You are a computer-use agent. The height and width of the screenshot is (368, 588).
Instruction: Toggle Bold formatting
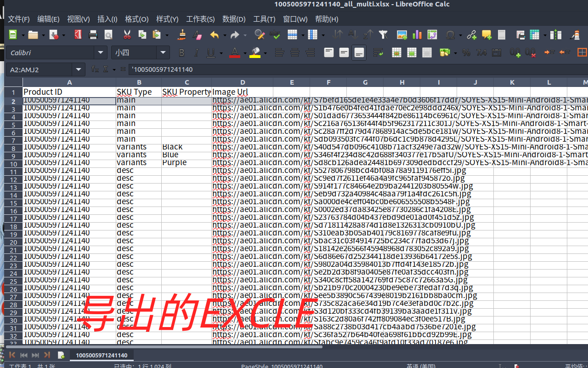coord(181,53)
